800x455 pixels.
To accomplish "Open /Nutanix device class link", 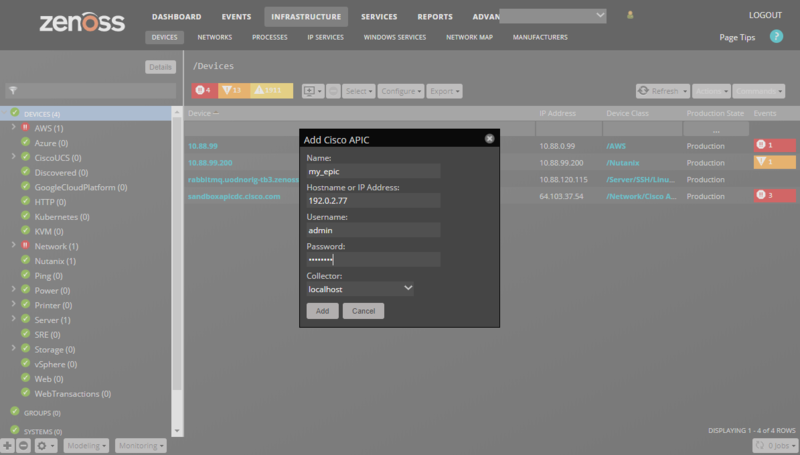I will coord(623,163).
